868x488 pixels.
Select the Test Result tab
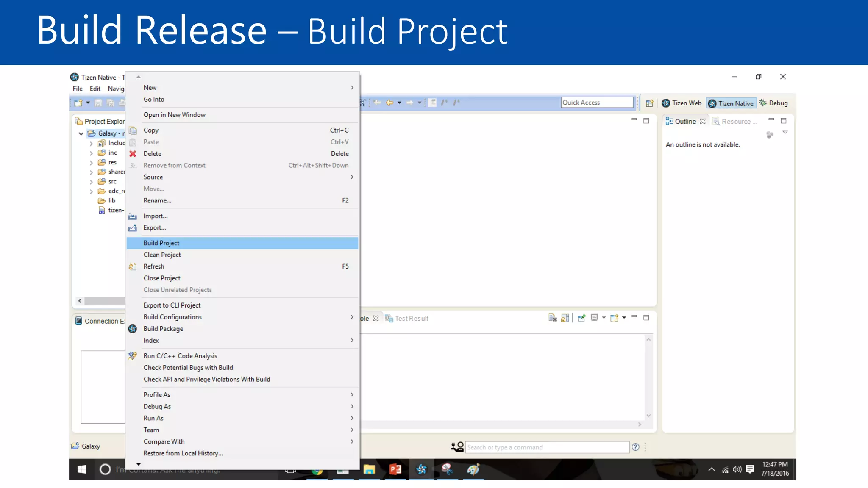pos(407,319)
